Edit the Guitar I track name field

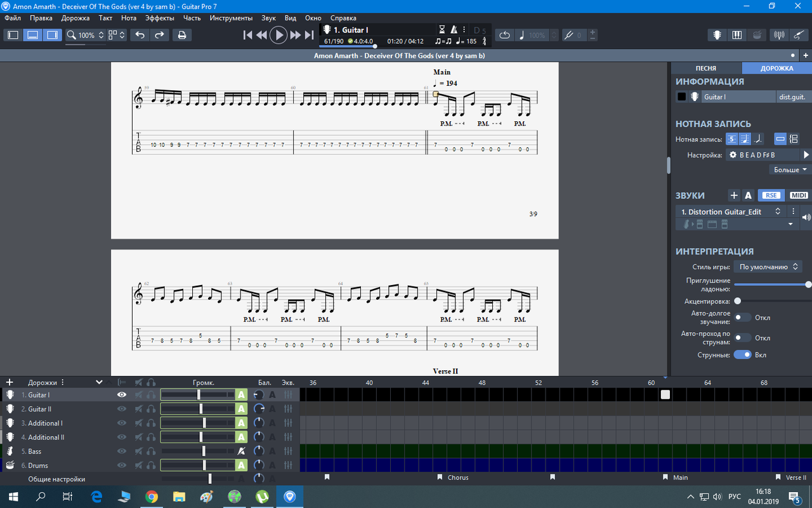pyautogui.click(x=738, y=97)
